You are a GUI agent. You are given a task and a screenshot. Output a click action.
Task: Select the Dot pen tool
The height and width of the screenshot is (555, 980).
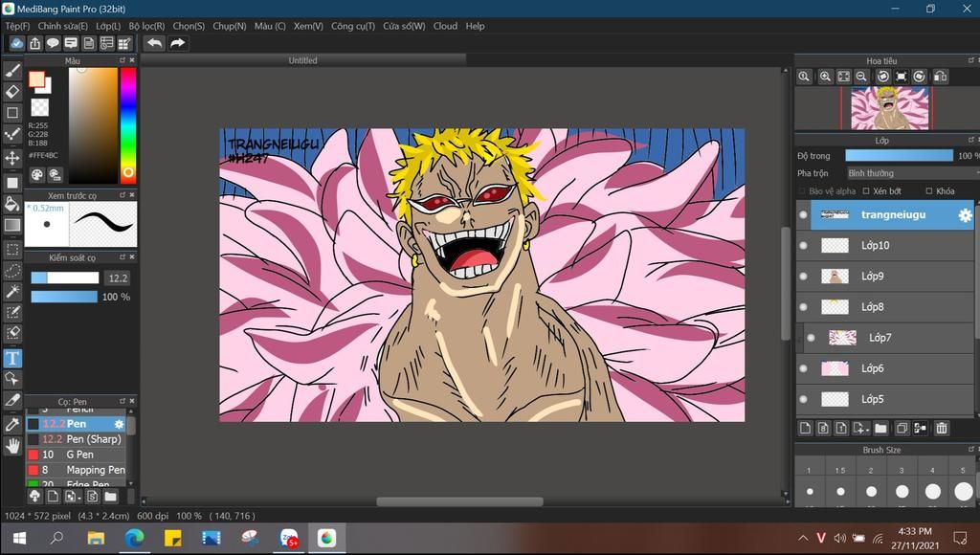[12, 134]
